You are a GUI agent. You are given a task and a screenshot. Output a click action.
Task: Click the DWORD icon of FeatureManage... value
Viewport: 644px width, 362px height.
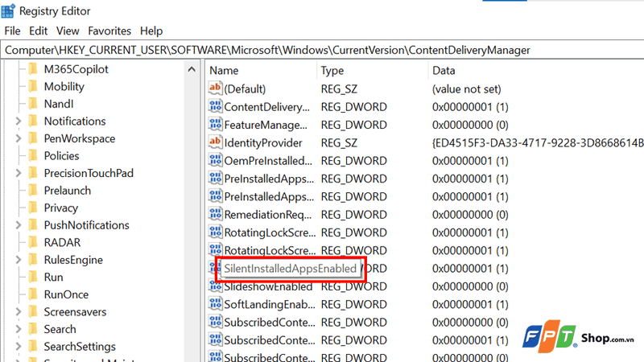coord(215,125)
